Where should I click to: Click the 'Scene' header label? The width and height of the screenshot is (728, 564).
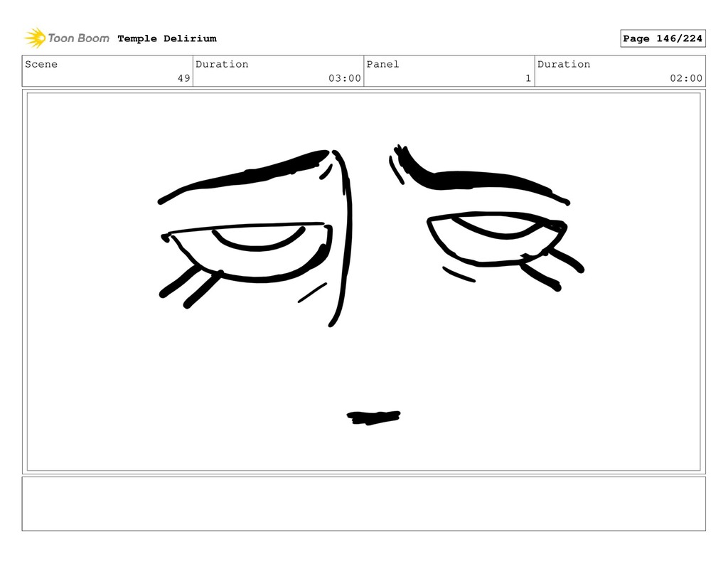(41, 64)
